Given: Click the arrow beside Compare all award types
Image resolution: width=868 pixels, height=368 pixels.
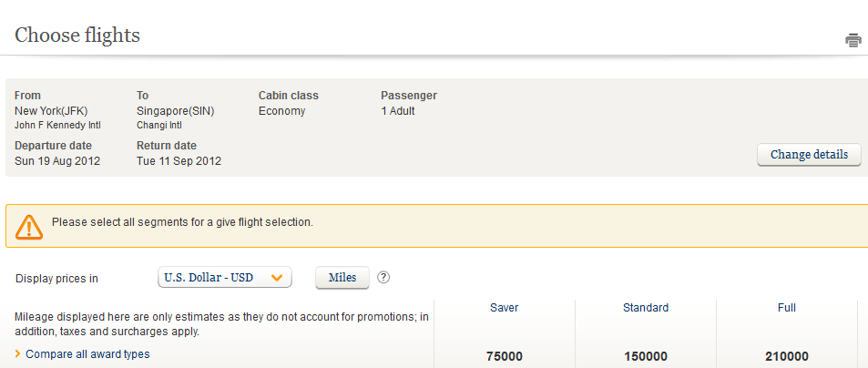Looking at the screenshot, I should 18,354.
